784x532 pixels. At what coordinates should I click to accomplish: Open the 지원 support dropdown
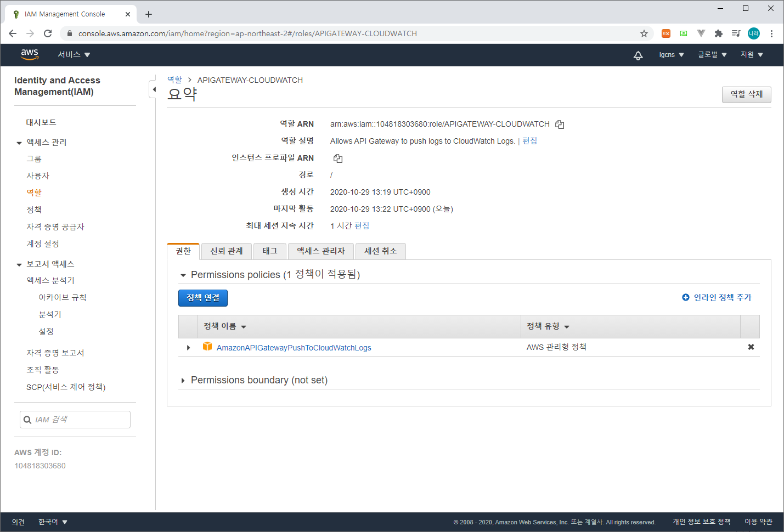(x=752, y=55)
